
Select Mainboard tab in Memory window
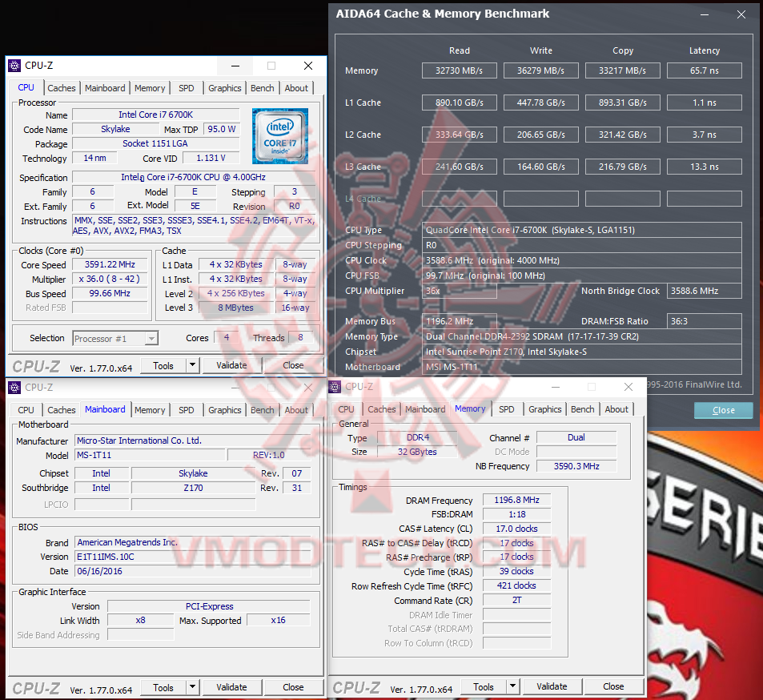(425, 409)
